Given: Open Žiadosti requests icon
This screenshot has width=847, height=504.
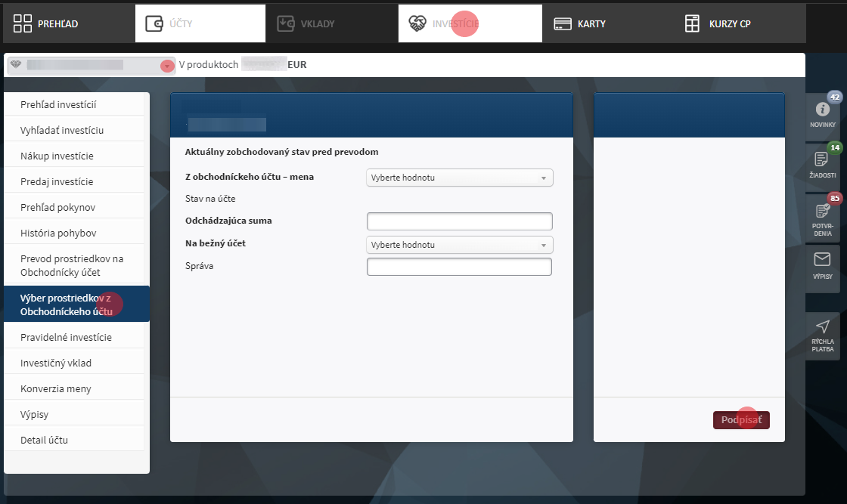Looking at the screenshot, I should (822, 159).
